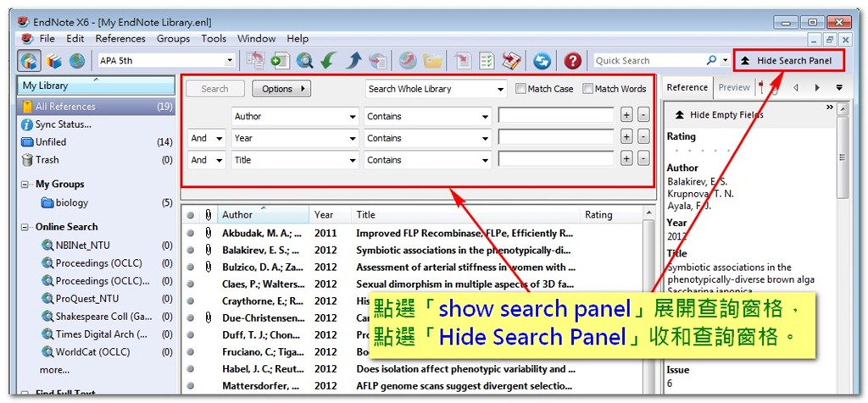Screen dimensions: 868x403
Task: Open the Contains dropdown in Author row
Action: click(485, 117)
